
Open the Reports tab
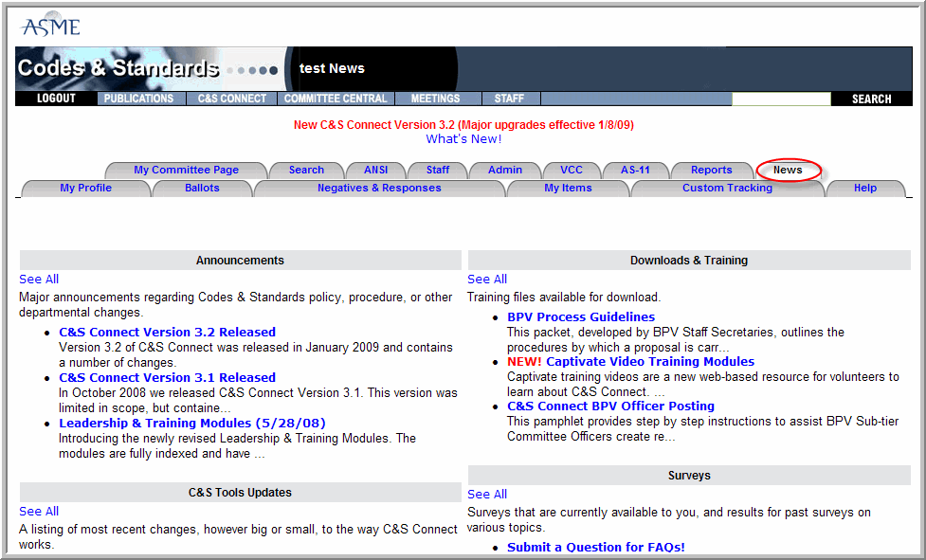711,170
